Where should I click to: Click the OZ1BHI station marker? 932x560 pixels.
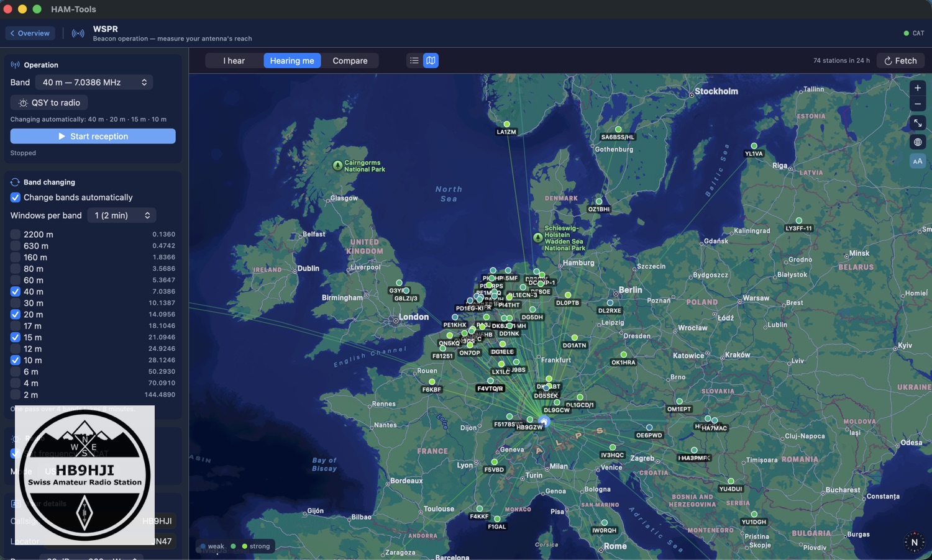pos(599,202)
